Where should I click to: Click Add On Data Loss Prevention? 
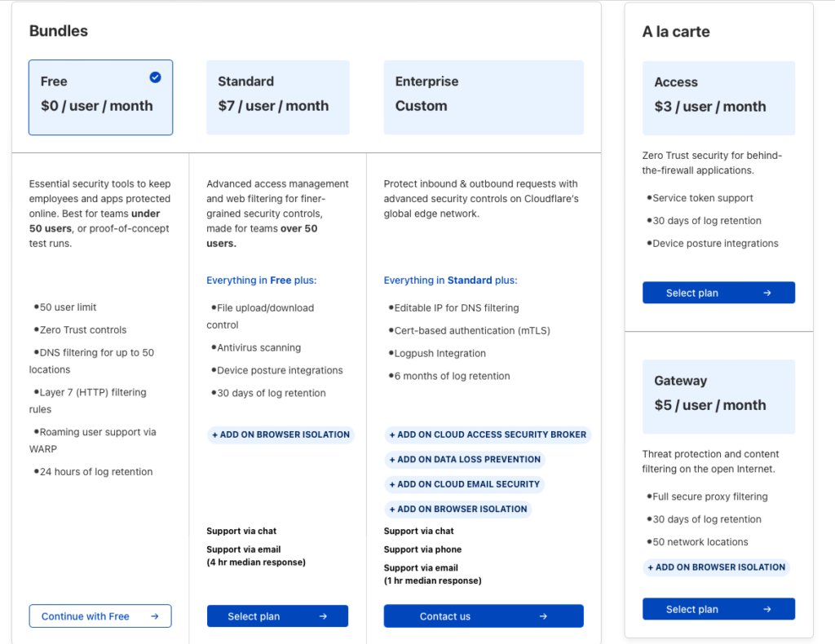coord(464,459)
